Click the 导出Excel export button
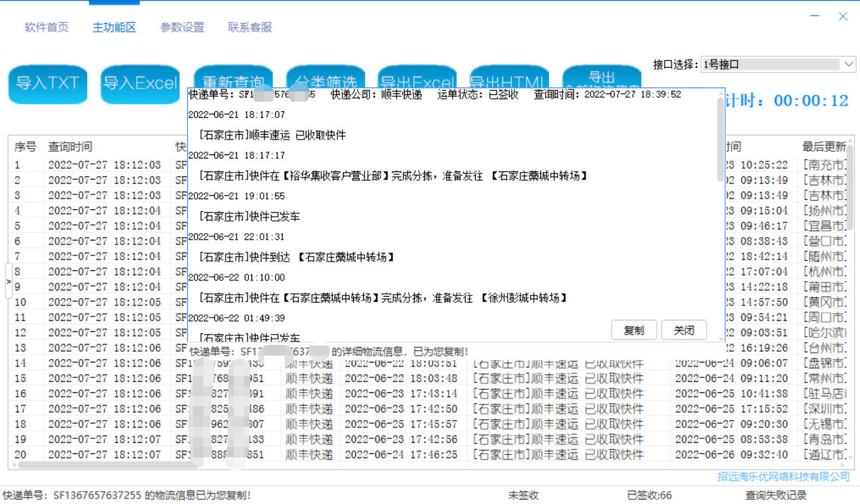860x504 pixels. (417, 76)
